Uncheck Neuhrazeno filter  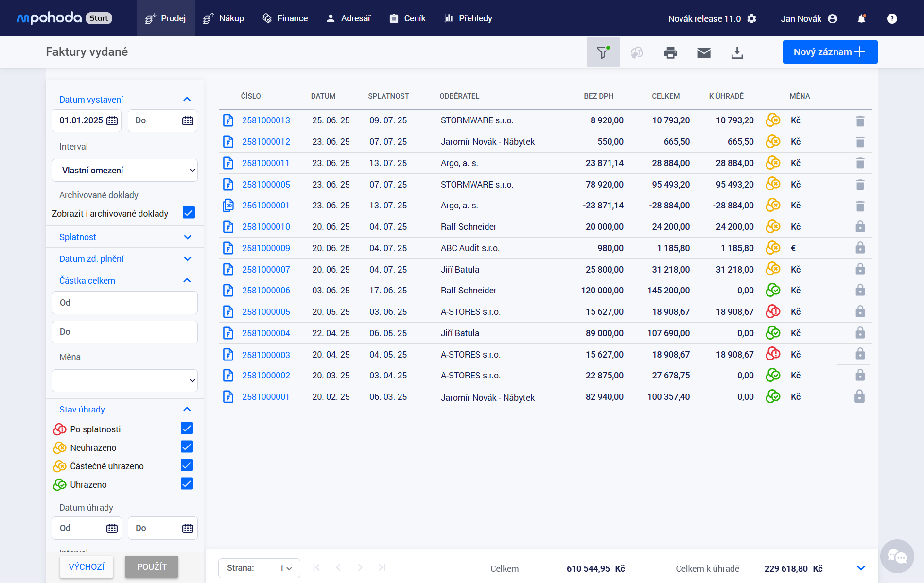(187, 446)
